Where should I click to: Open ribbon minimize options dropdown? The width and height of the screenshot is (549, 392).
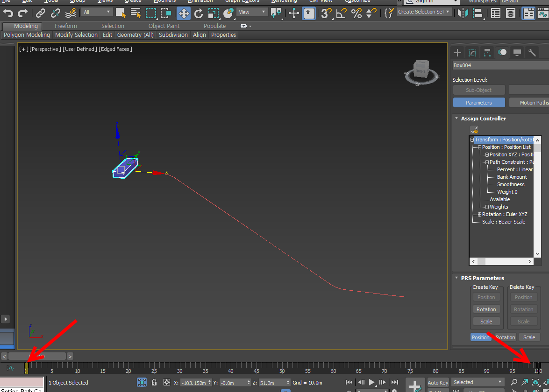[246, 26]
